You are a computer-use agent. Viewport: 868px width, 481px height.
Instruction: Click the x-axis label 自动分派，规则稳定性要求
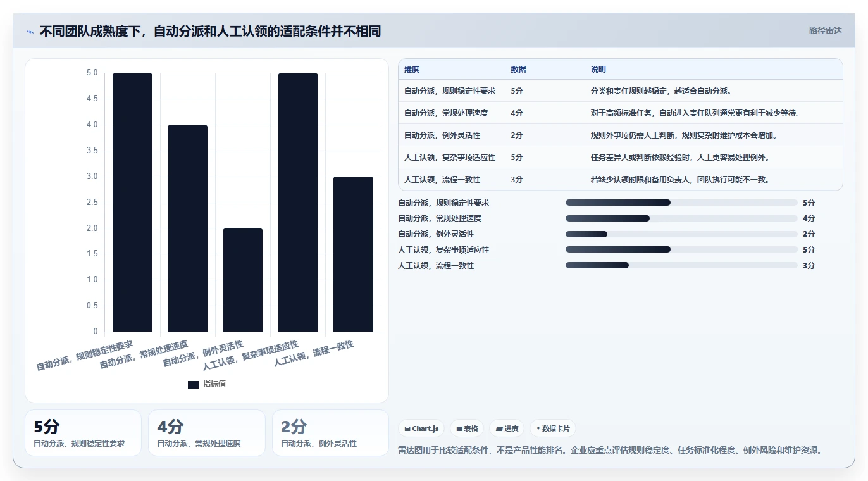coord(85,356)
